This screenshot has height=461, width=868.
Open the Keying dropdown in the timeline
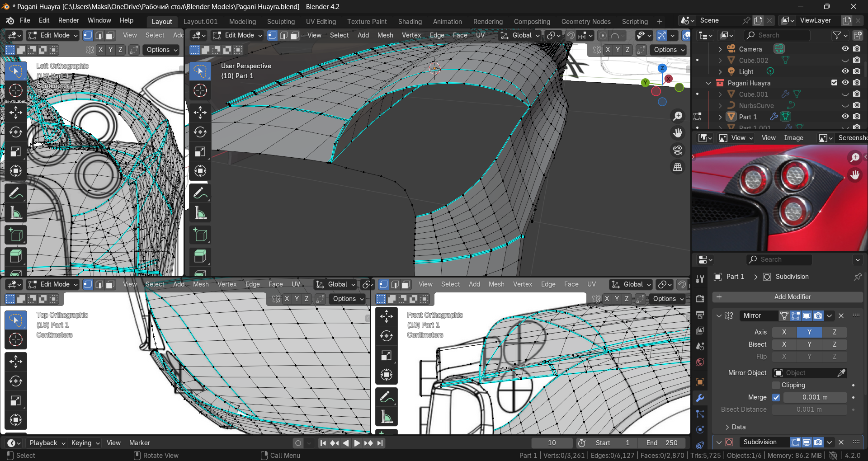tap(85, 443)
